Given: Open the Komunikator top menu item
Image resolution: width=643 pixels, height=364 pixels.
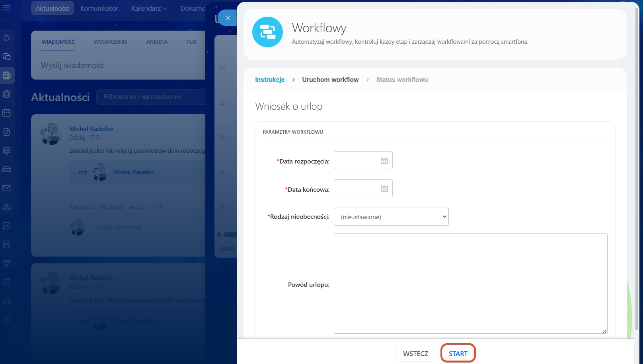Looking at the screenshot, I should [99, 8].
